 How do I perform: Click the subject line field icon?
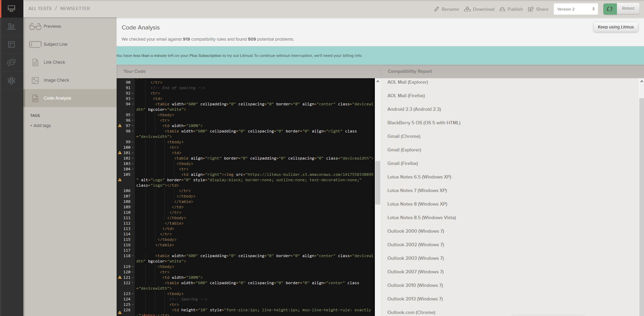[x=35, y=44]
